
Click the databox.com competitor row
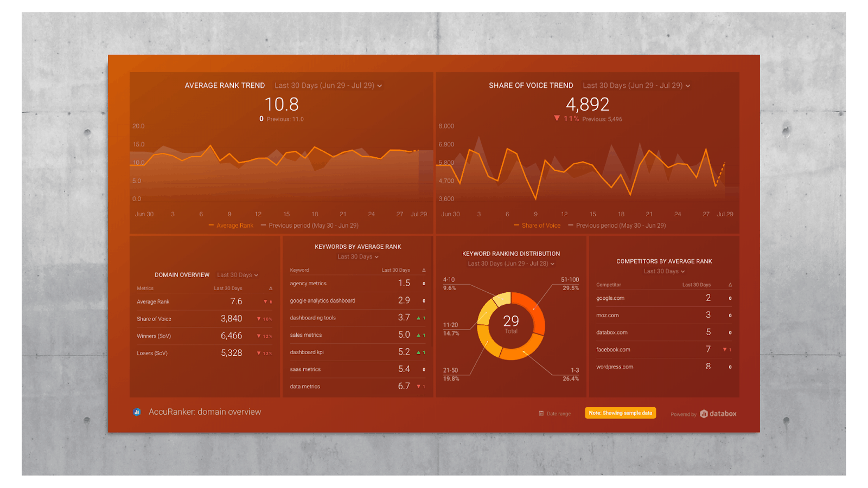coord(664,332)
